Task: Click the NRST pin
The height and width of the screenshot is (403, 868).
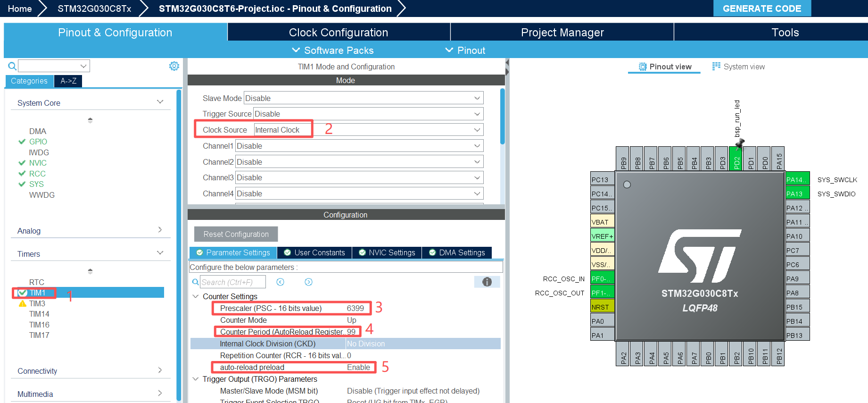Action: pyautogui.click(x=603, y=307)
